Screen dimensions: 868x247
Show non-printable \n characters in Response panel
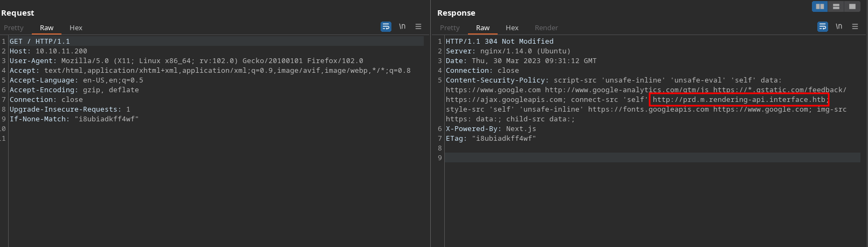click(x=839, y=26)
